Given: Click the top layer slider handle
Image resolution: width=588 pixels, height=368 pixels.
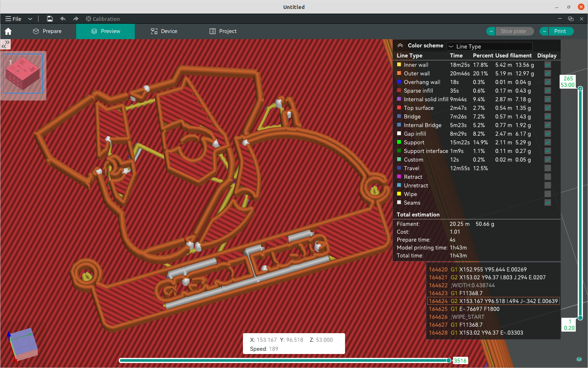Looking at the screenshot, I should coord(580,88).
